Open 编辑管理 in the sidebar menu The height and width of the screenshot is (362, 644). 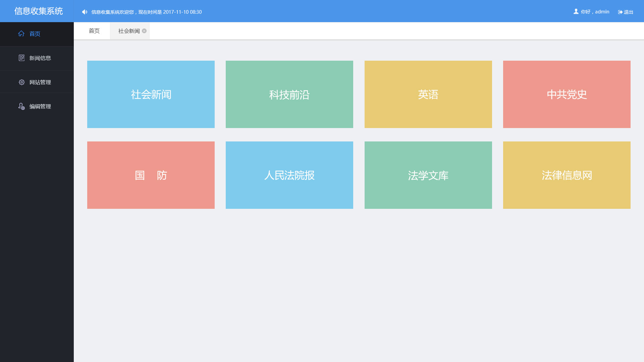click(37, 106)
